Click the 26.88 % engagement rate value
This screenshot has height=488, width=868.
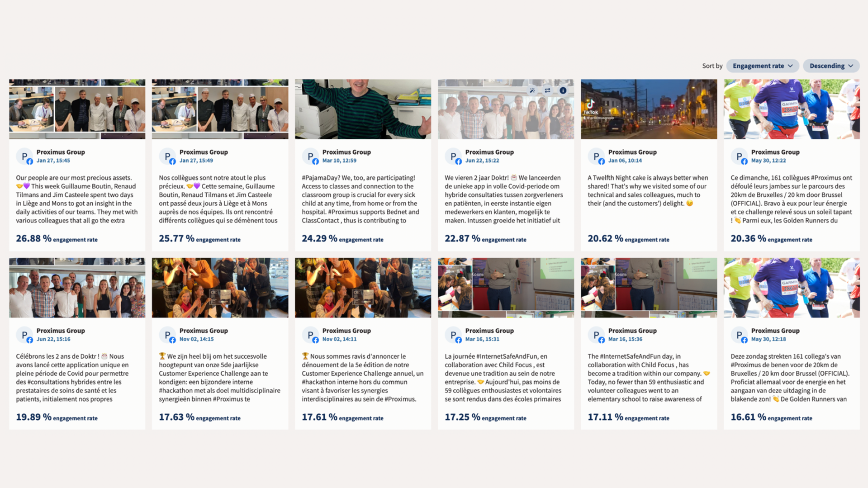click(x=33, y=238)
